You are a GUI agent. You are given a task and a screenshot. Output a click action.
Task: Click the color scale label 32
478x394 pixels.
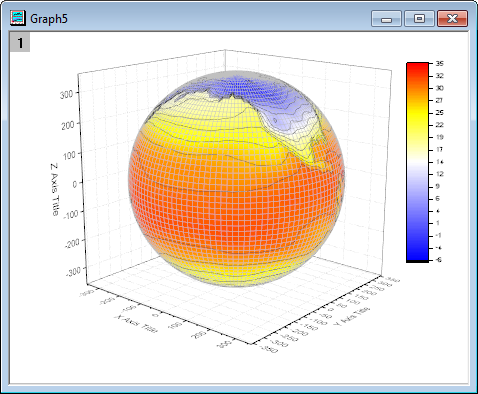click(x=440, y=76)
